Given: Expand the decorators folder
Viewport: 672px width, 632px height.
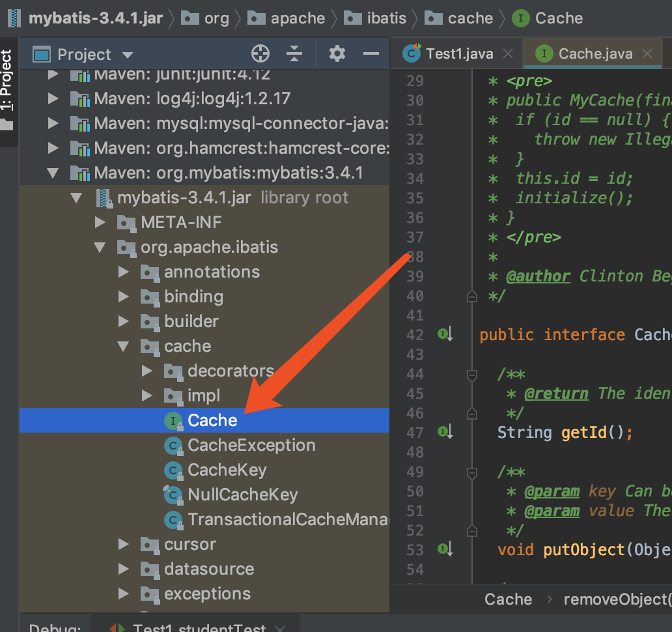Looking at the screenshot, I should coord(147,371).
